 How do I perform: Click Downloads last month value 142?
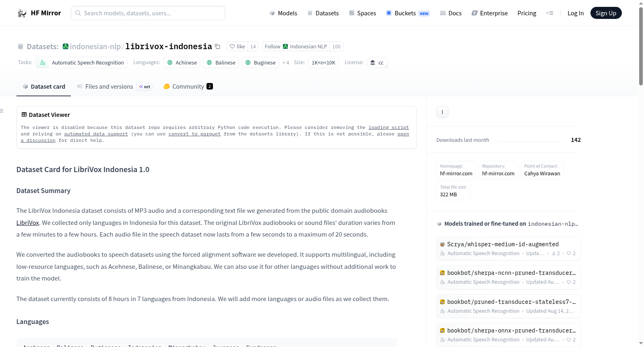(576, 140)
